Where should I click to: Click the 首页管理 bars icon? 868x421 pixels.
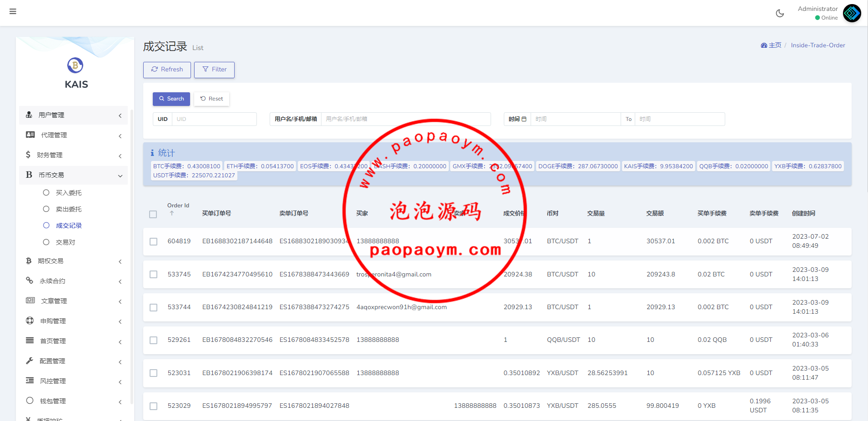click(x=30, y=341)
